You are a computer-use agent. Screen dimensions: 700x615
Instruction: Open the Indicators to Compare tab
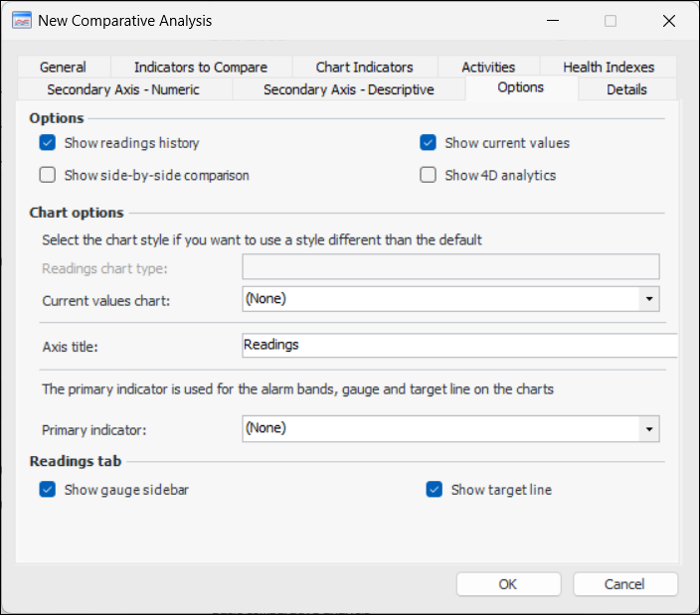(201, 68)
